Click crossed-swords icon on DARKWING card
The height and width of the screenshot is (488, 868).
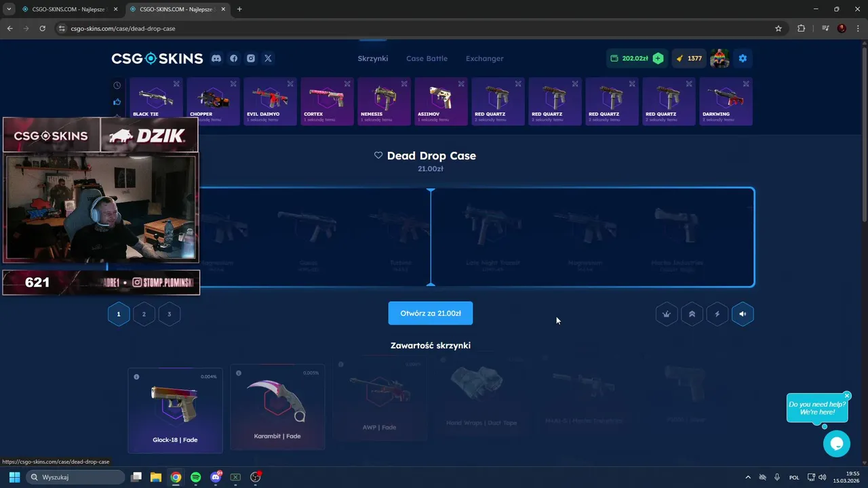click(746, 84)
